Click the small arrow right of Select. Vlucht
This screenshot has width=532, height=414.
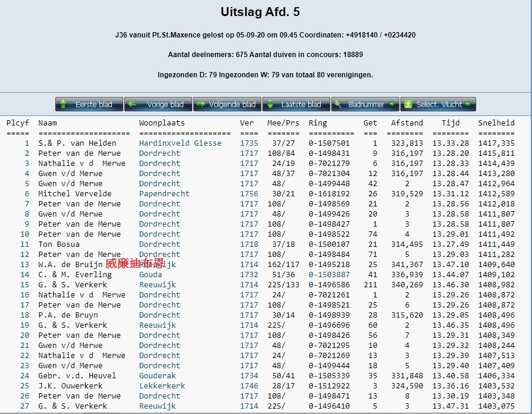[x=468, y=105]
